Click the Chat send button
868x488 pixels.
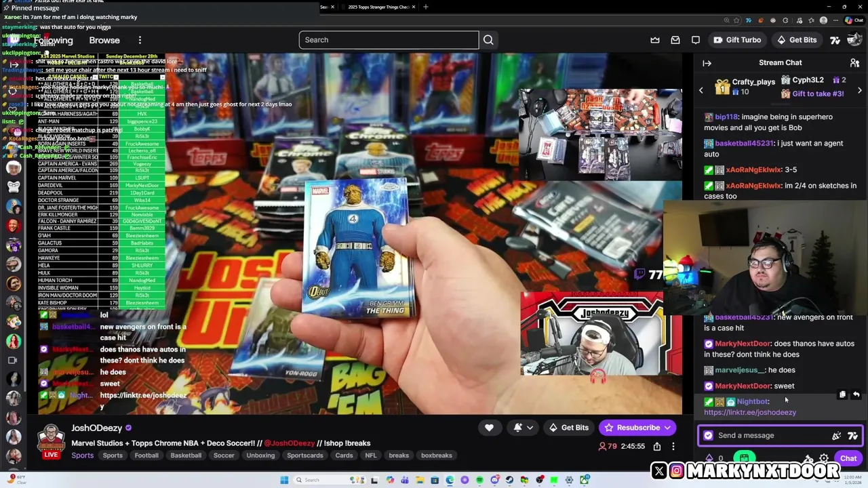pos(848,458)
